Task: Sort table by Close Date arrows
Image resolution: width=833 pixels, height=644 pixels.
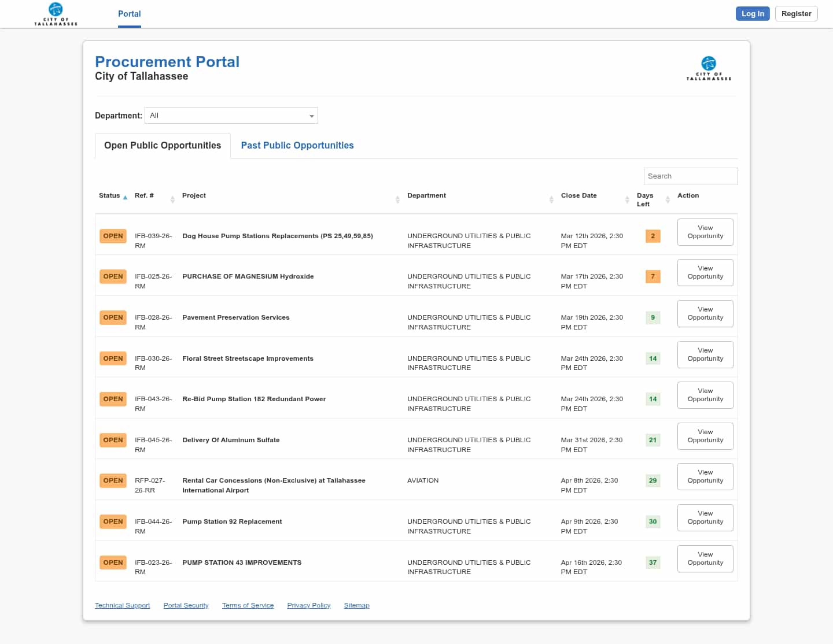Action: (x=627, y=199)
